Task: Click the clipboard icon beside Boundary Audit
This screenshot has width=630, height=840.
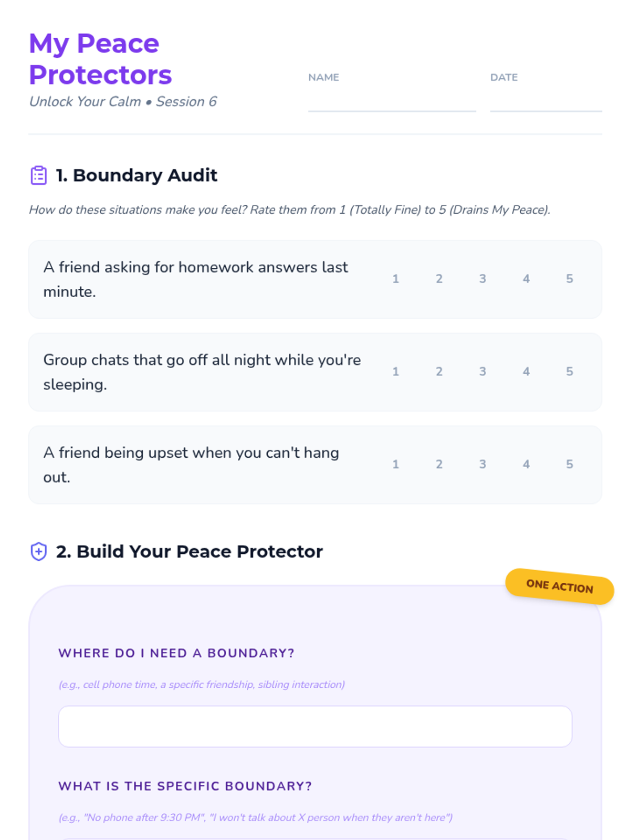Action: coord(39,175)
